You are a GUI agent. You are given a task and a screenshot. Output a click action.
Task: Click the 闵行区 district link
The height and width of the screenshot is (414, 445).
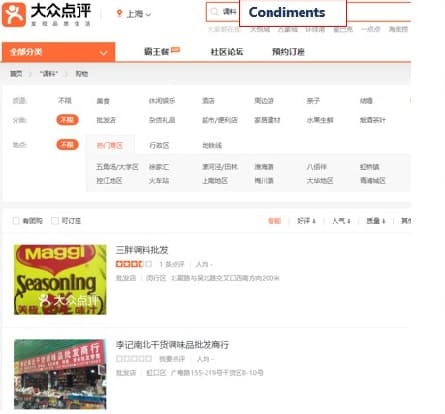tap(156, 278)
